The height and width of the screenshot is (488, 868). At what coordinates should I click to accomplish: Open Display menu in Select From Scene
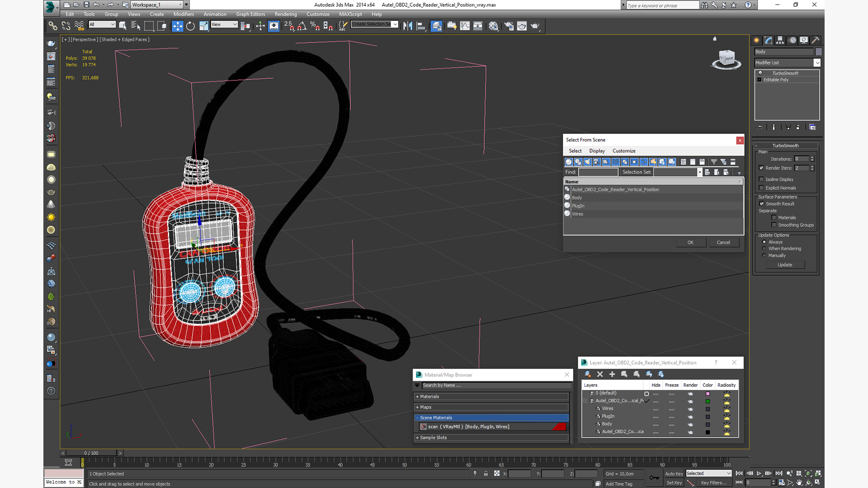coord(597,151)
